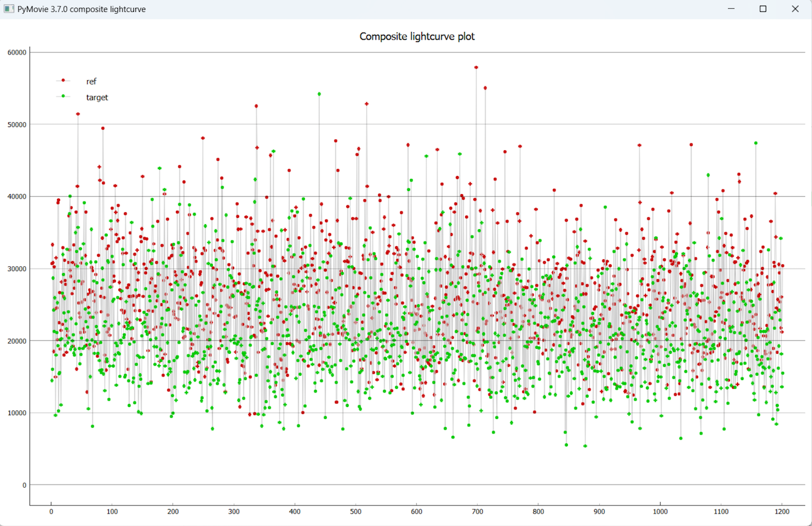Click the PyMovie window icon in title bar
812x526 pixels.
click(x=9, y=9)
